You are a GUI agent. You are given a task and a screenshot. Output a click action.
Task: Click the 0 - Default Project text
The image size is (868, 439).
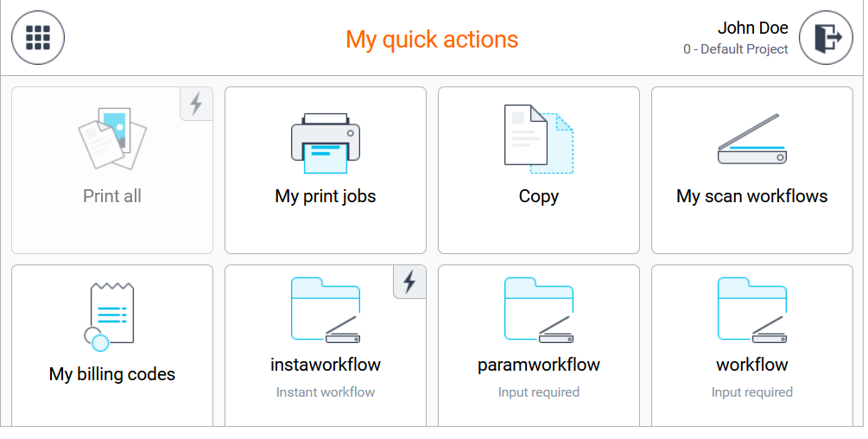[x=736, y=49]
